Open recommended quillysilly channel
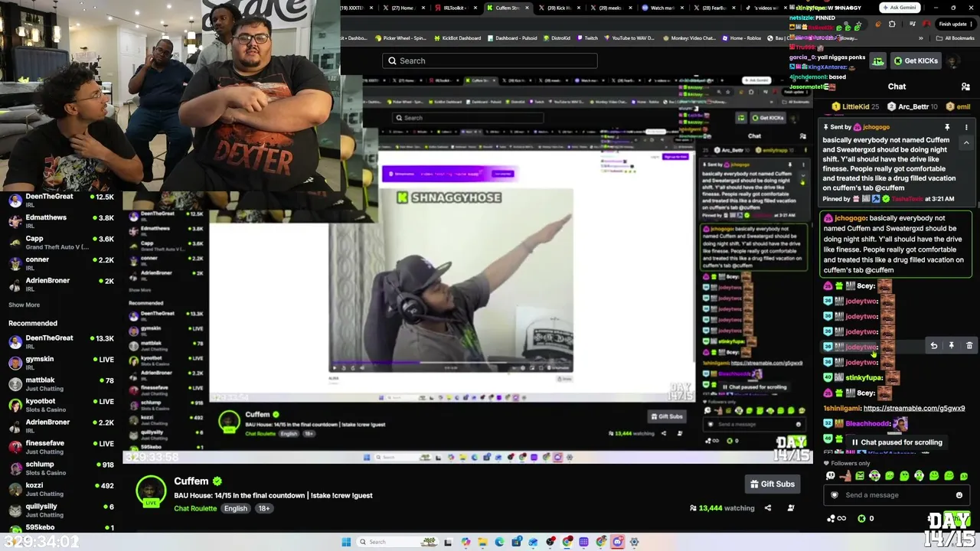The height and width of the screenshot is (551, 980). click(61, 510)
